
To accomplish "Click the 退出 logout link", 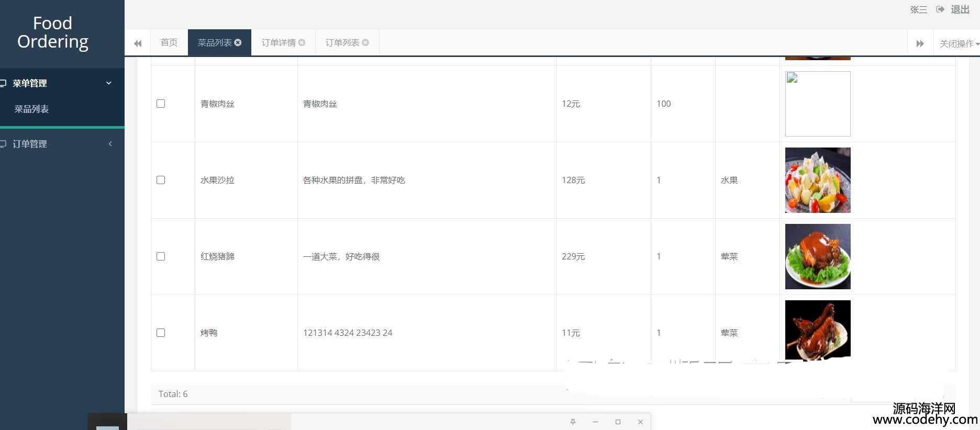I will pos(960,9).
